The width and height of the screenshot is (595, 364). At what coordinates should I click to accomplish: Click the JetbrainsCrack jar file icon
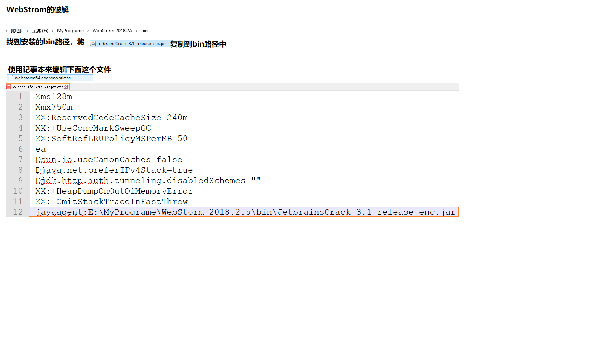tap(93, 44)
